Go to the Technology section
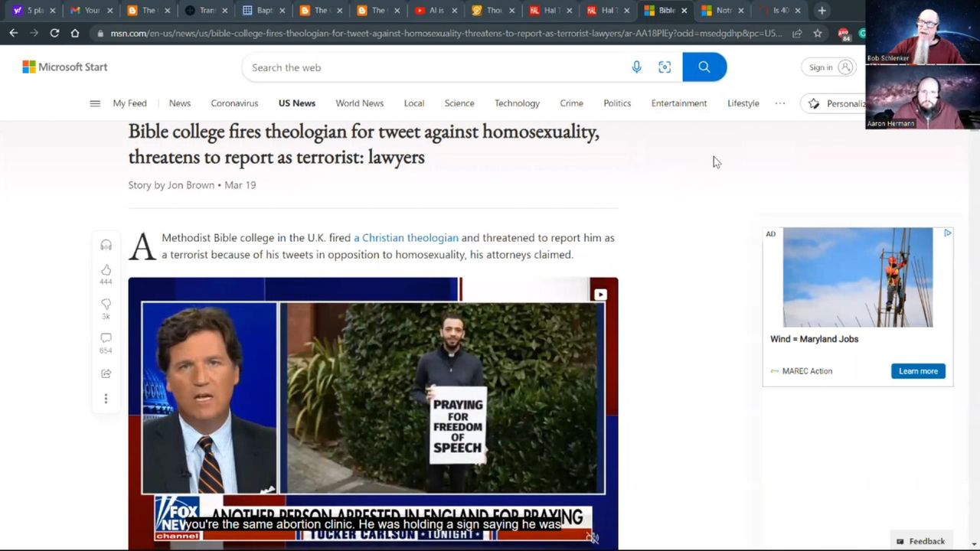The height and width of the screenshot is (551, 980). pos(517,103)
